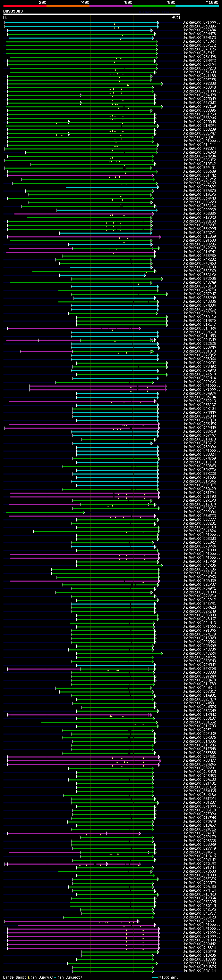This screenshot has width=222, height=980.
Task: Click the query end position 405
Action: point(175,17)
